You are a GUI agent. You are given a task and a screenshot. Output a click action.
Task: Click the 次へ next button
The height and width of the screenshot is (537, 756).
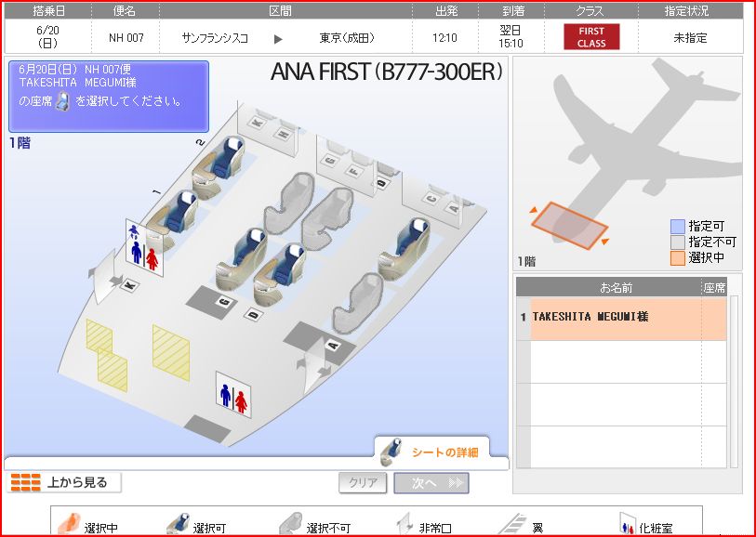pyautogui.click(x=431, y=482)
